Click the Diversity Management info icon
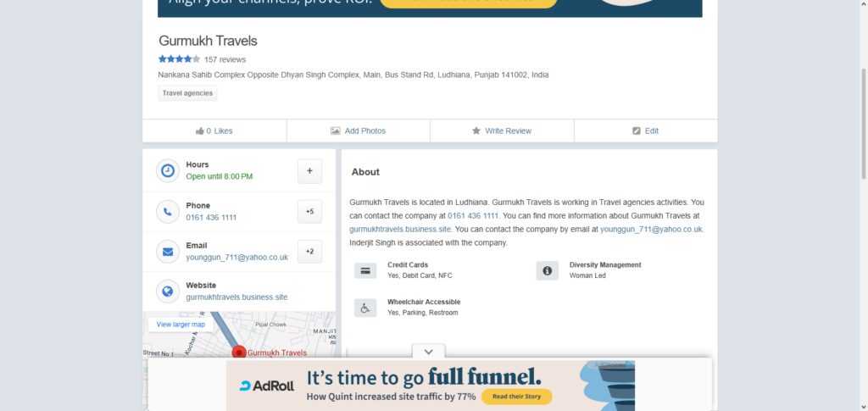868x411 pixels. pyautogui.click(x=547, y=270)
